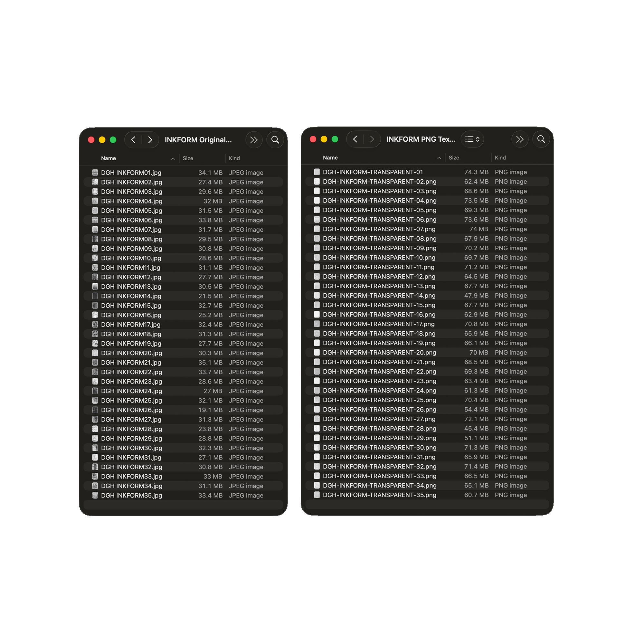
Task: Toggle Name sort order in Original window
Action: (173, 159)
